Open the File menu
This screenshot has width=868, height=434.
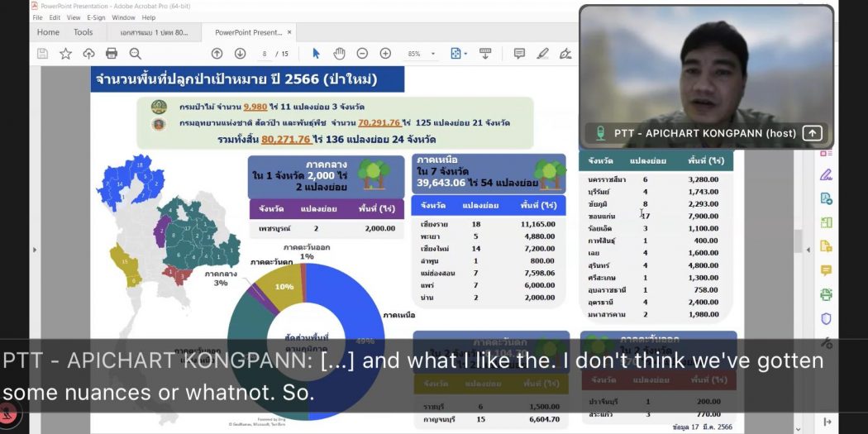click(x=38, y=17)
